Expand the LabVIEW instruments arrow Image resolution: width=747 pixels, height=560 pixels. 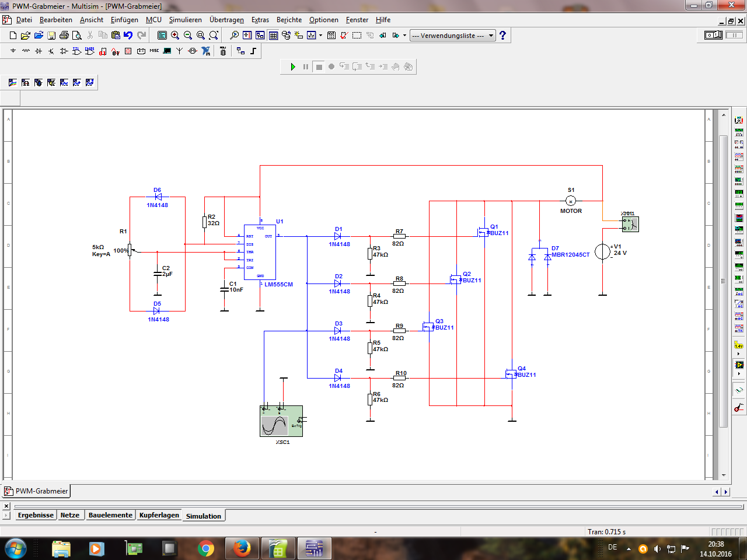pos(739,373)
